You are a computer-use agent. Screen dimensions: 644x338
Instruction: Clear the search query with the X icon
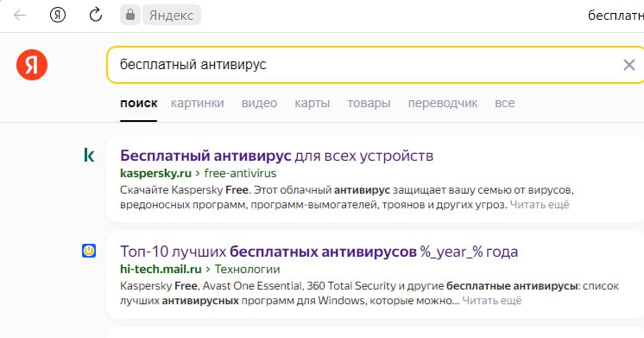(x=628, y=65)
